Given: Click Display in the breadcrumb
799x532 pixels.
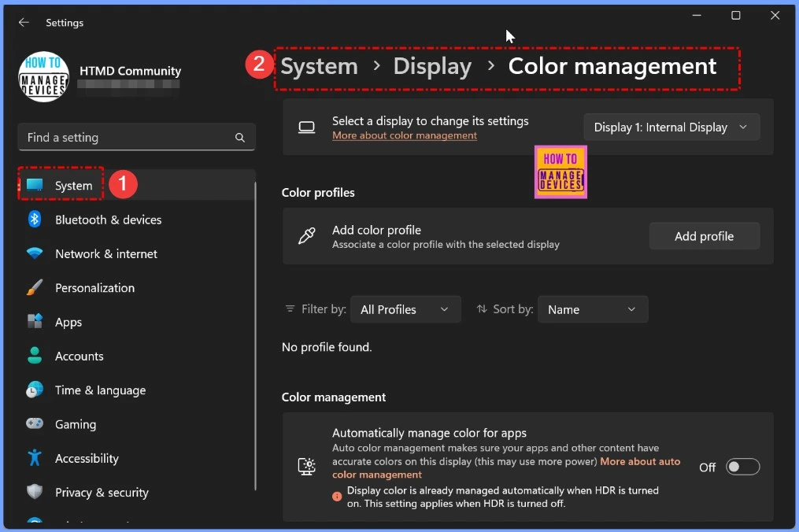Looking at the screenshot, I should (x=433, y=66).
